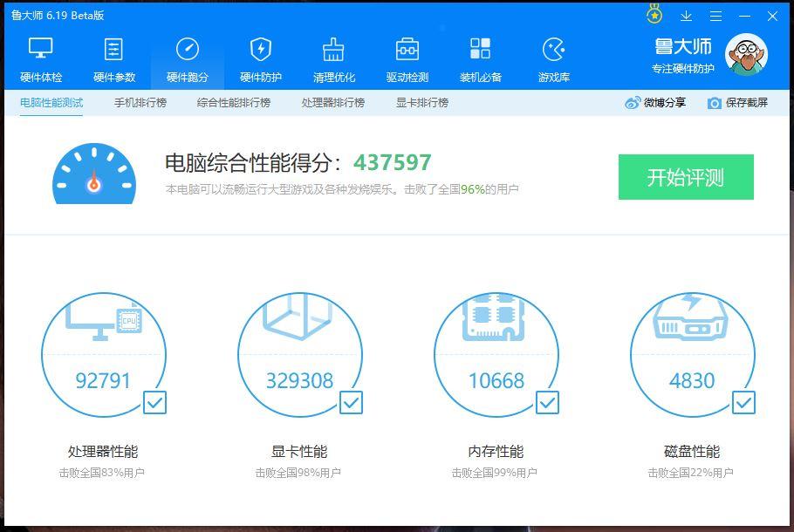Click the 击败全国98%用户 text
Image resolution: width=794 pixels, height=532 pixels.
click(x=298, y=473)
